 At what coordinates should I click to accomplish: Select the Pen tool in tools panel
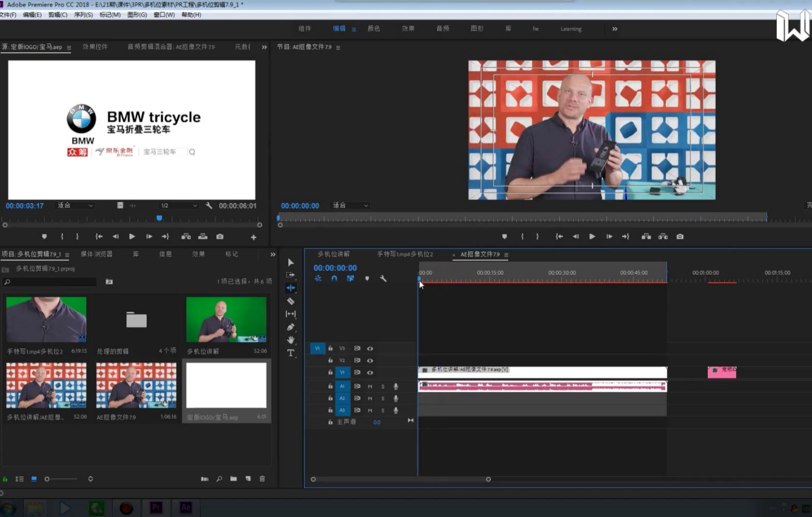(x=290, y=327)
